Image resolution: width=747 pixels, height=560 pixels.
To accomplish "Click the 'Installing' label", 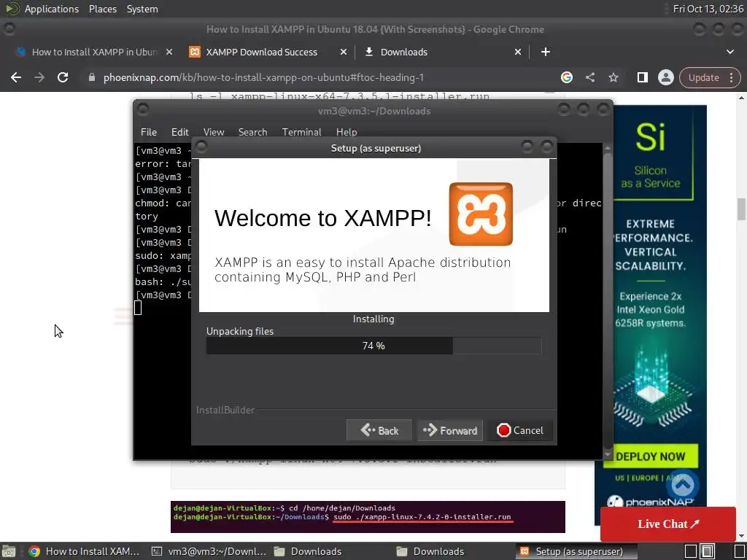I will click(x=373, y=319).
